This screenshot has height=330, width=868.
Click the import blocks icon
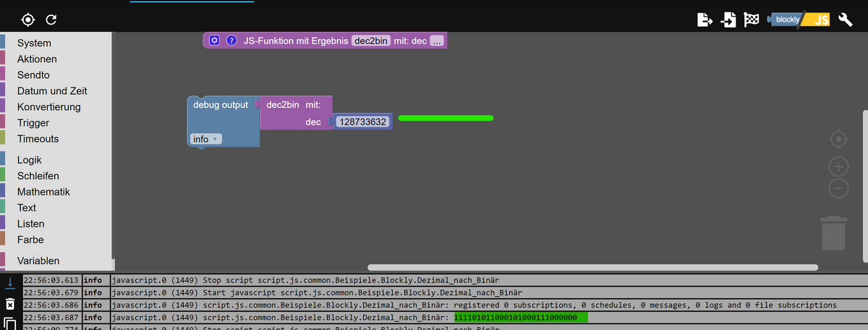pyautogui.click(x=728, y=20)
